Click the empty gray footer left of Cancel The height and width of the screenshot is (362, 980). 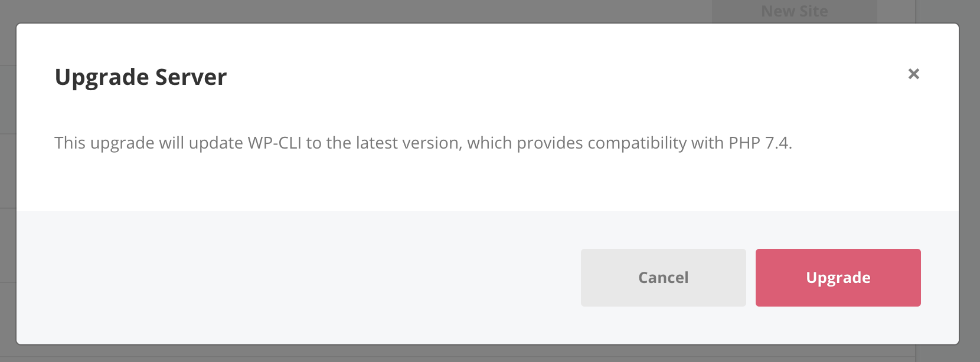coord(295,277)
